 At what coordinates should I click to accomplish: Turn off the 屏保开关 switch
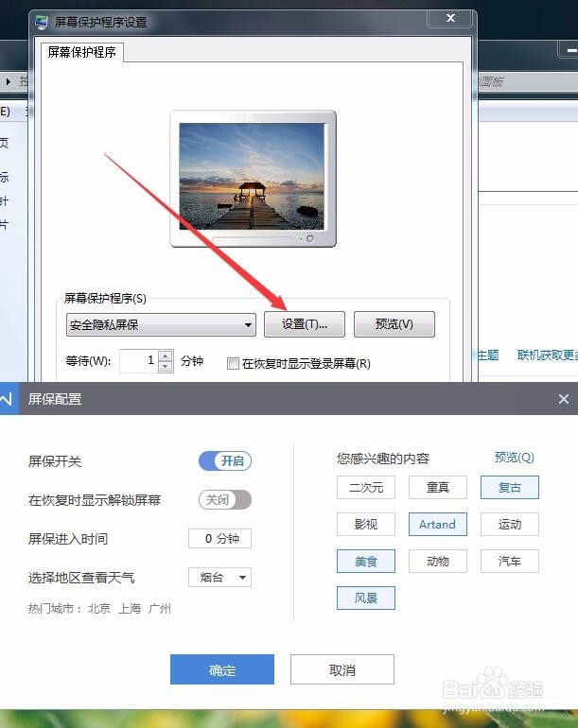pos(225,461)
